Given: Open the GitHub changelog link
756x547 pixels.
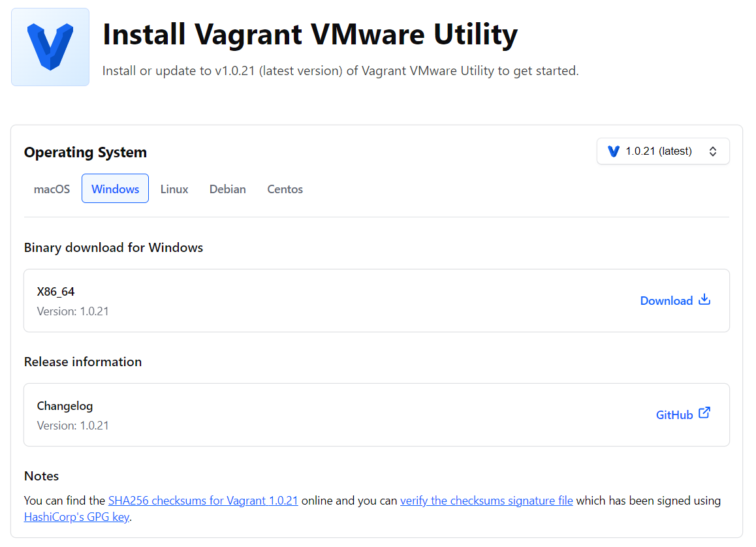Looking at the screenshot, I should [x=683, y=414].
